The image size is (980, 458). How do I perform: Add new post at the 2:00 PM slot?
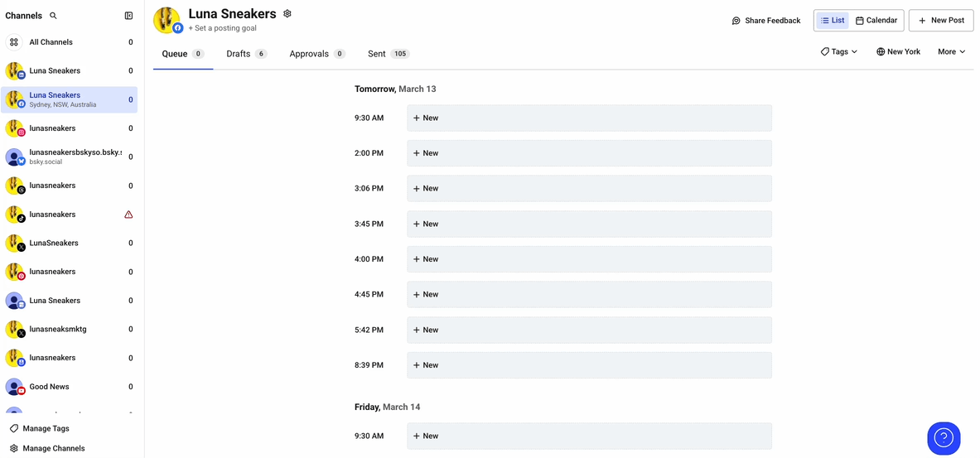[x=589, y=153]
